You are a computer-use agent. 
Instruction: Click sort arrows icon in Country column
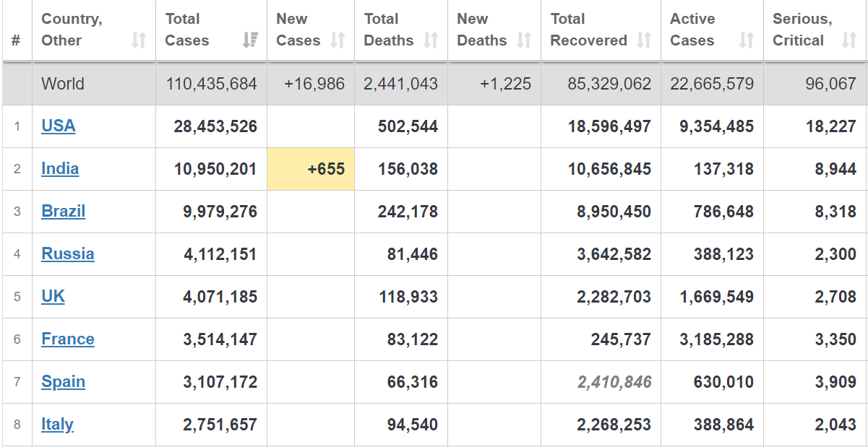point(139,40)
